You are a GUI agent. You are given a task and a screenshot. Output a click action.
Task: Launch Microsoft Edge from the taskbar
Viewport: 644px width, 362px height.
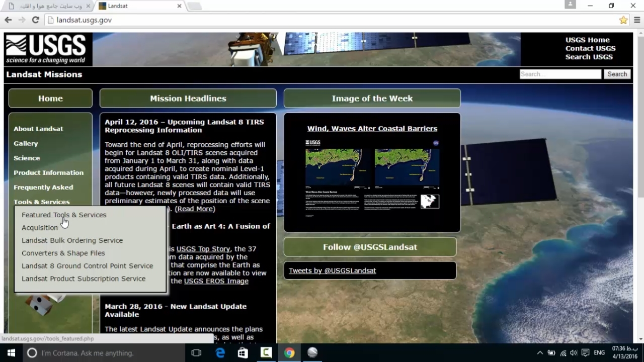click(x=220, y=352)
